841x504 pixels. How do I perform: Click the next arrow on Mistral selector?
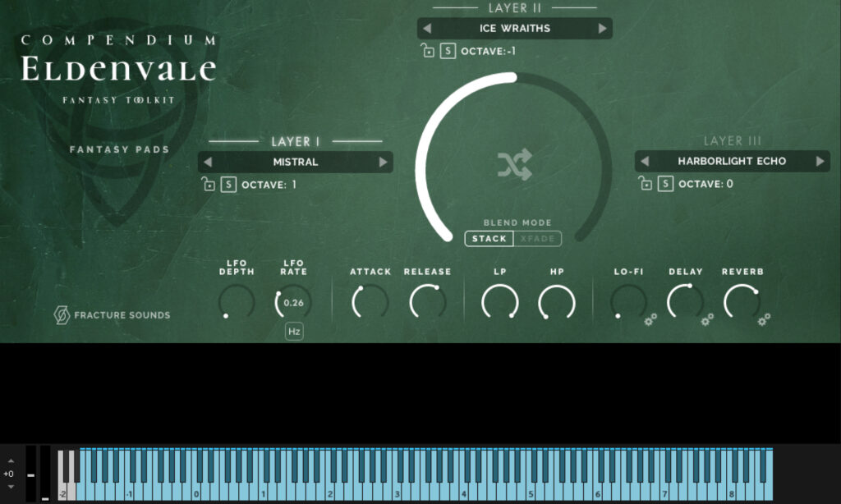point(383,162)
